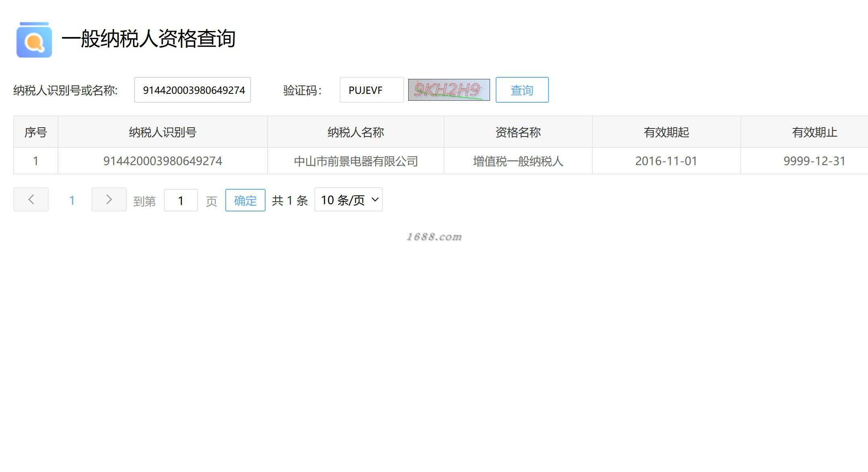Screen dimensions: 868x472
Task: Click the taxpayer ID or name input field
Action: tap(193, 90)
